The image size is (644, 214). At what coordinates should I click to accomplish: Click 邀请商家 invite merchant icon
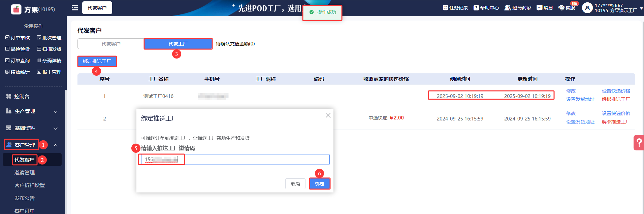[x=507, y=8]
